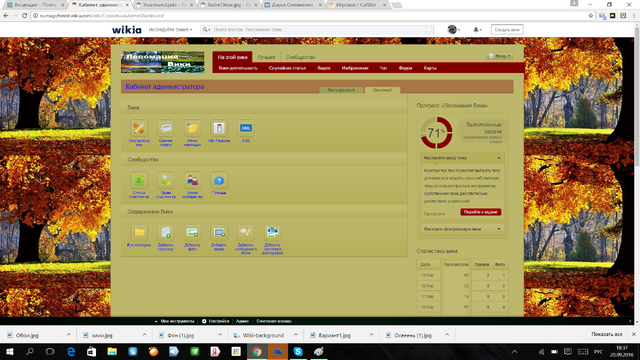Open the notifications bell dropdown
Viewport: 640px width, 360px height.
tap(477, 29)
